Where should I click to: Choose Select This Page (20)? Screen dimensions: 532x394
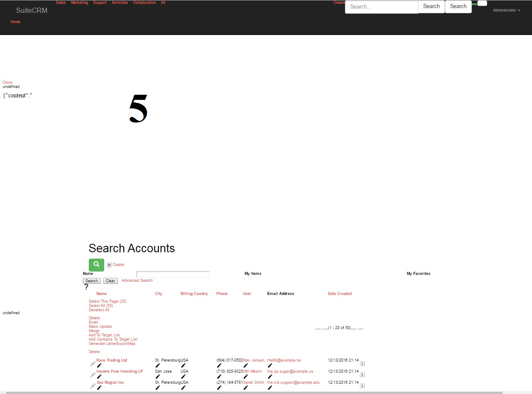[108, 301]
